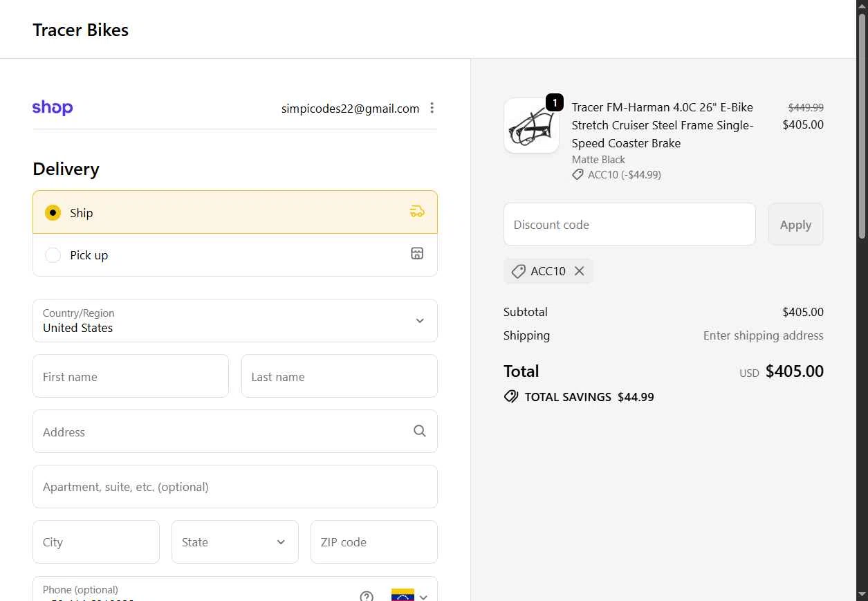Viewport: 868px width, 601px height.
Task: Click the Subtotal label
Action: [x=526, y=312]
